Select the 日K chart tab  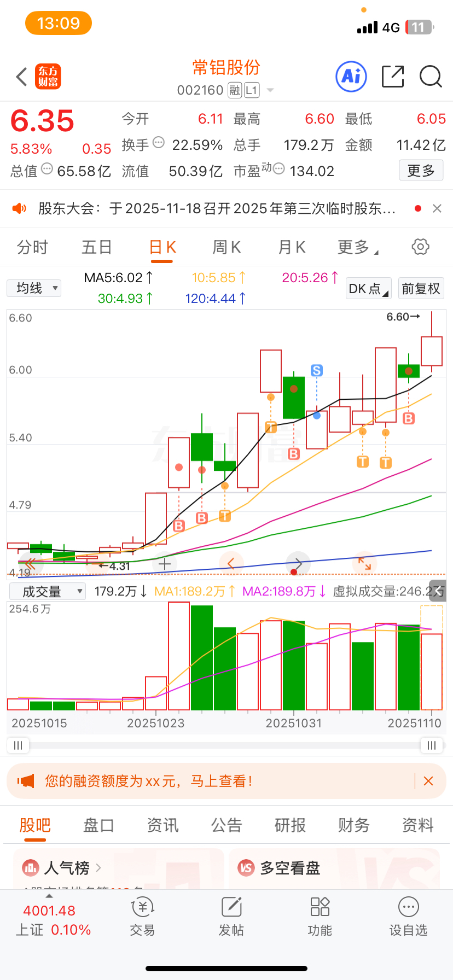162,247
